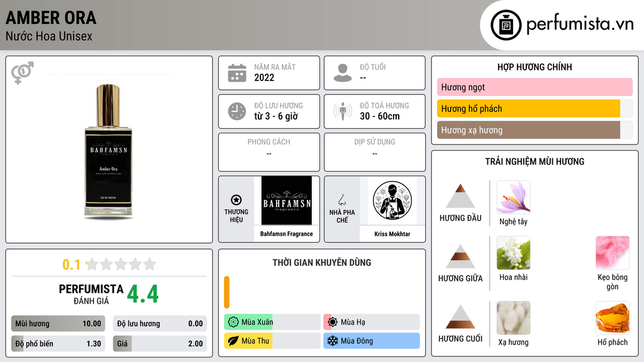The height and width of the screenshot is (362, 644).
Task: Click the Mùa Xuân season bar
Action: coord(272,322)
